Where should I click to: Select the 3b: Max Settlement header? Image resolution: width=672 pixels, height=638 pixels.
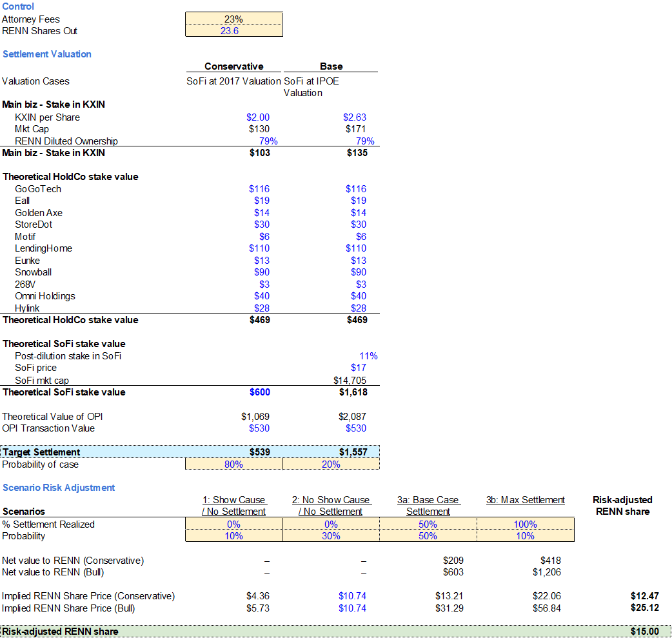pyautogui.click(x=526, y=500)
